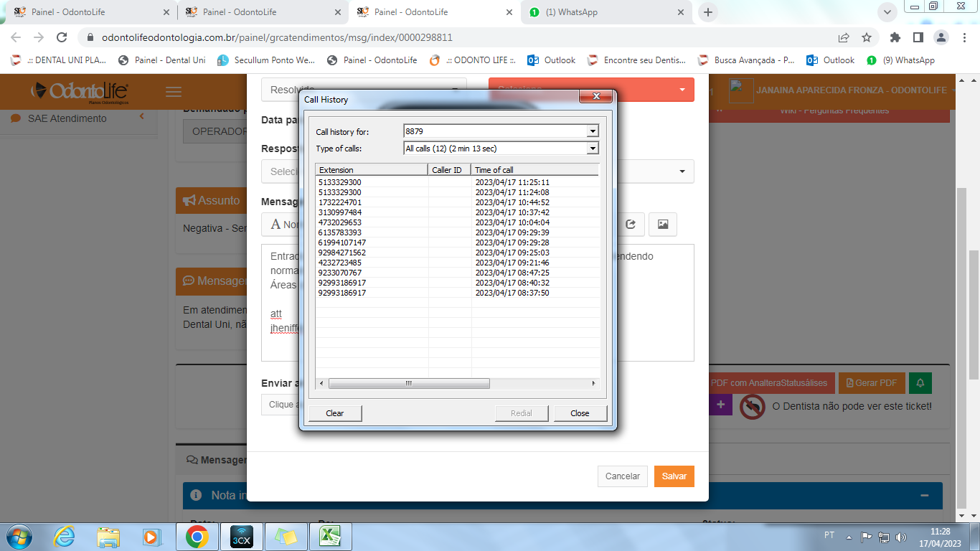Click the purple plus button
The height and width of the screenshot is (551, 980).
click(720, 405)
